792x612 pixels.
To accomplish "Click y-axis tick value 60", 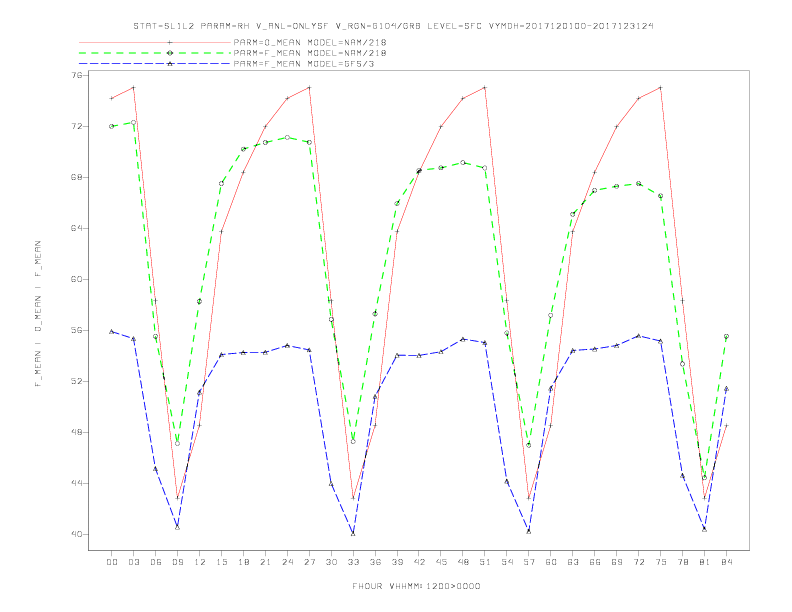I will [x=79, y=279].
